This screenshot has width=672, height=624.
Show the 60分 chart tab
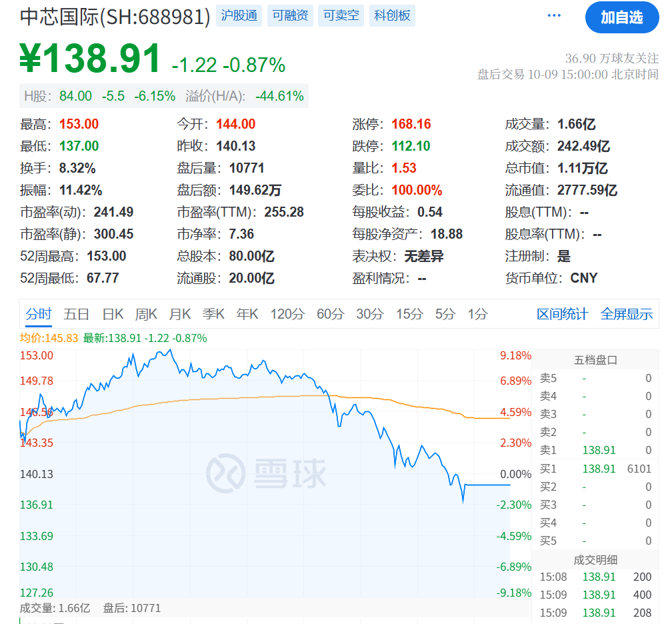pos(330,314)
